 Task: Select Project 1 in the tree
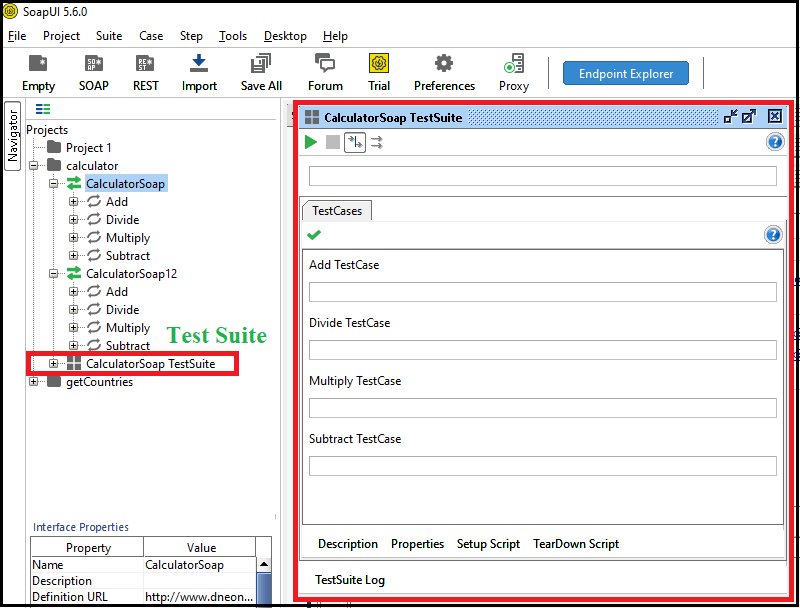[88, 148]
